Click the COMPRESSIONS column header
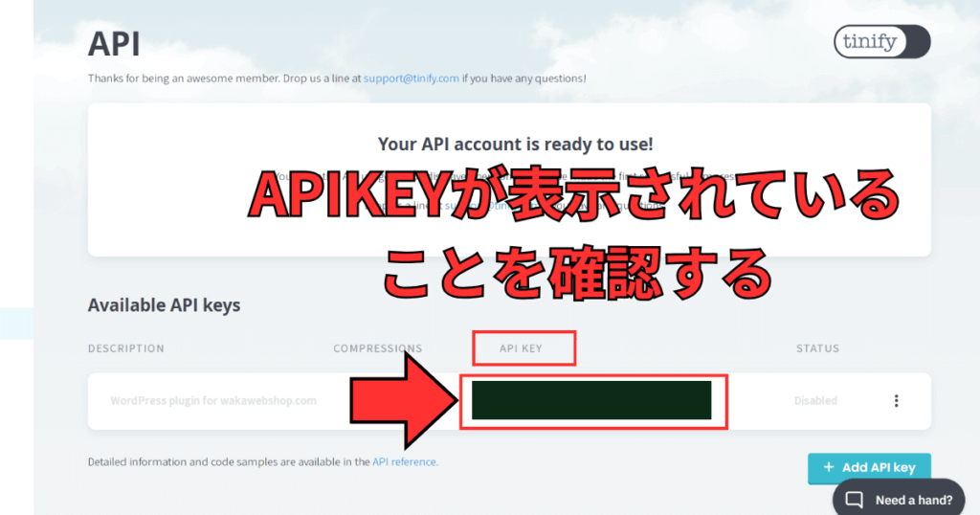The image size is (980, 515). coord(377,348)
